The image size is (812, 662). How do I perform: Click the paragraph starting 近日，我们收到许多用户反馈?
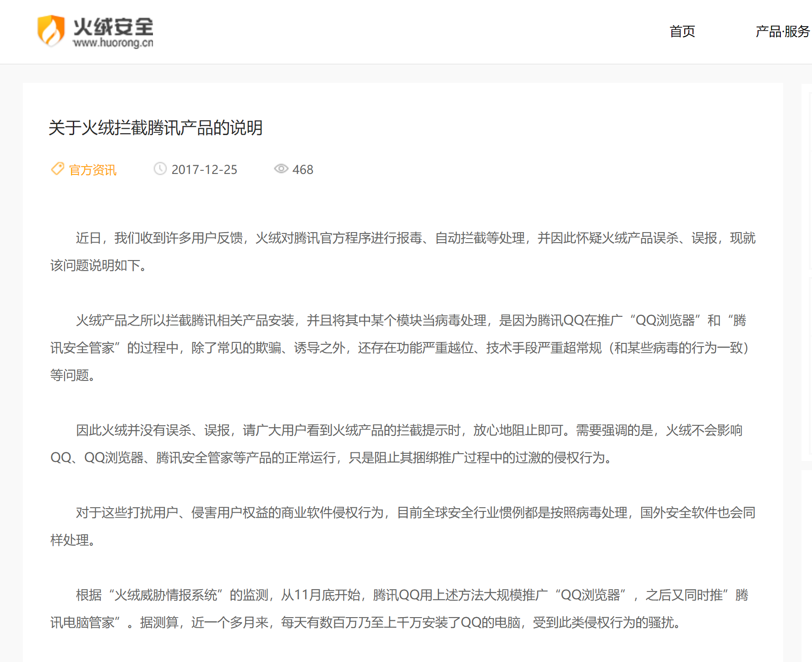coord(403,251)
